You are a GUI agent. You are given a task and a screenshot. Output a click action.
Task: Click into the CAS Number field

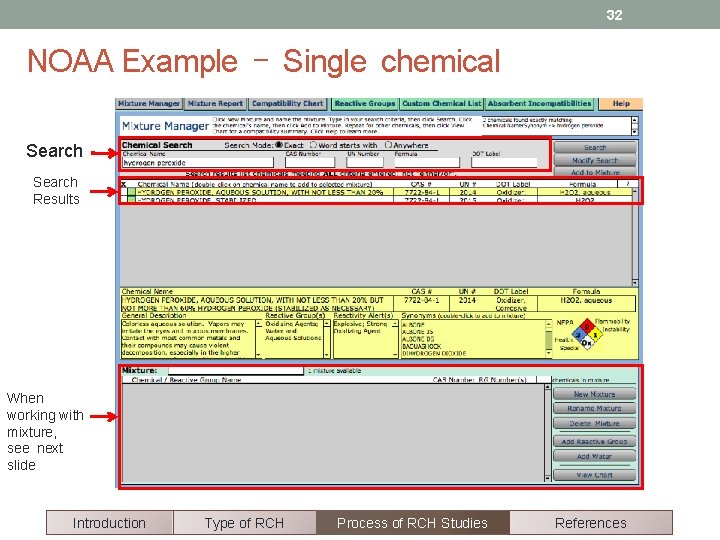click(310, 163)
